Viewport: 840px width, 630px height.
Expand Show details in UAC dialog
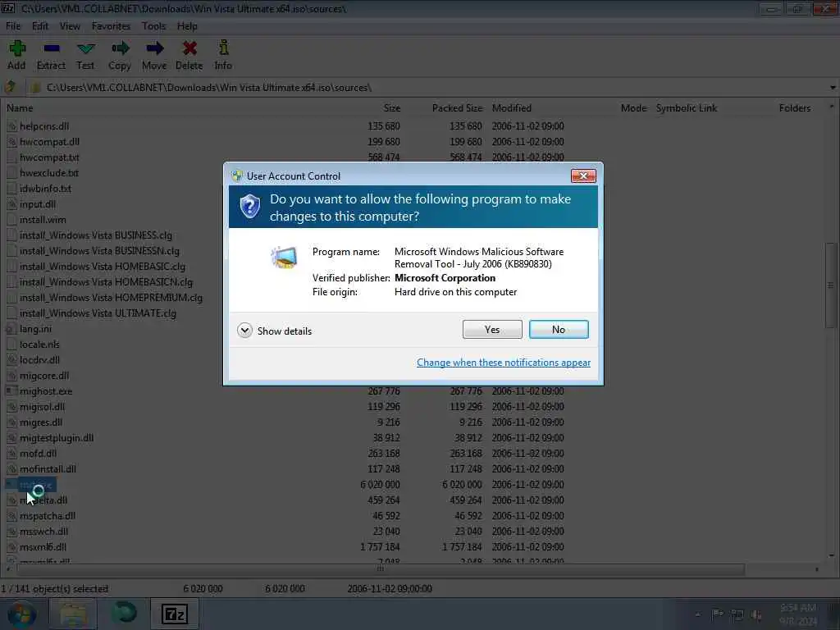[274, 331]
